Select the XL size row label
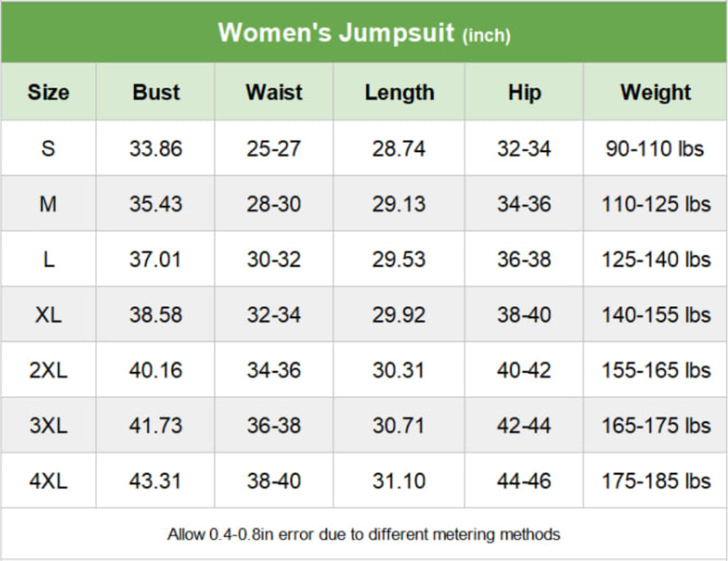Image resolution: width=728 pixels, height=561 pixels. (48, 315)
